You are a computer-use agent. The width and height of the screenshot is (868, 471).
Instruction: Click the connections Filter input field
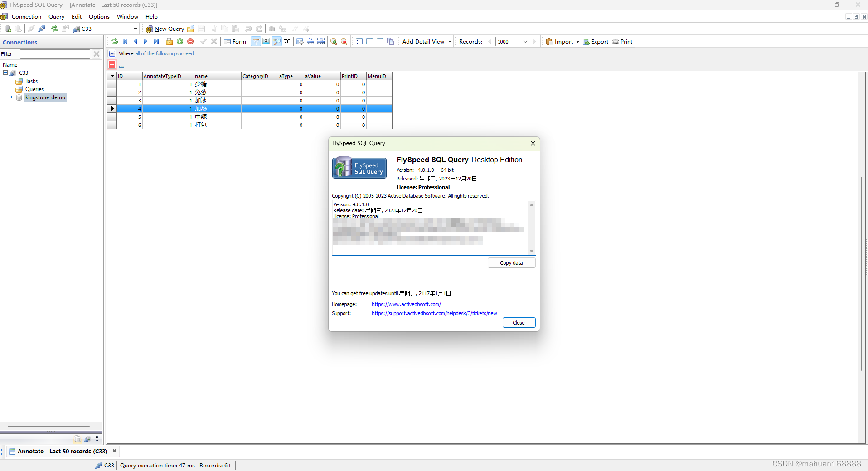pos(55,54)
